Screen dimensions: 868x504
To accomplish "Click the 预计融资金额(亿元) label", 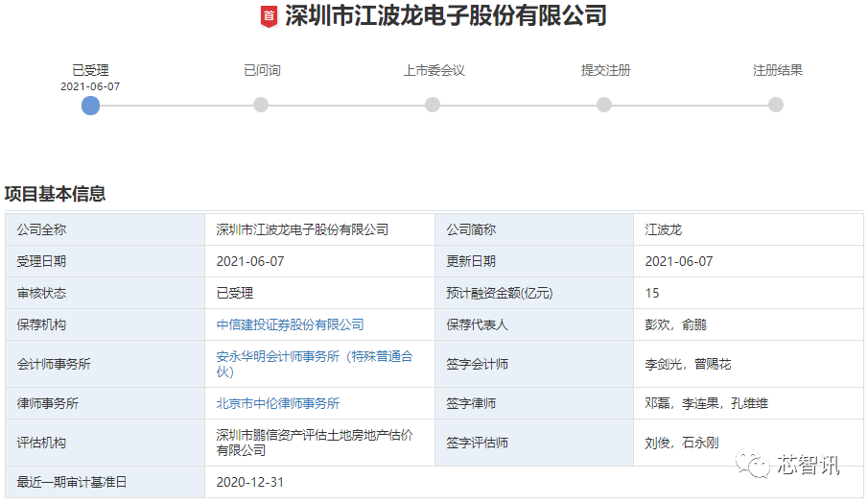I will [500, 293].
